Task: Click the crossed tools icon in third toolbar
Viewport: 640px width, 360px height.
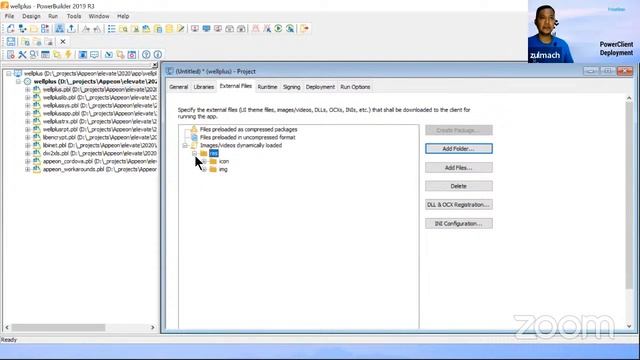Action: pos(22,55)
